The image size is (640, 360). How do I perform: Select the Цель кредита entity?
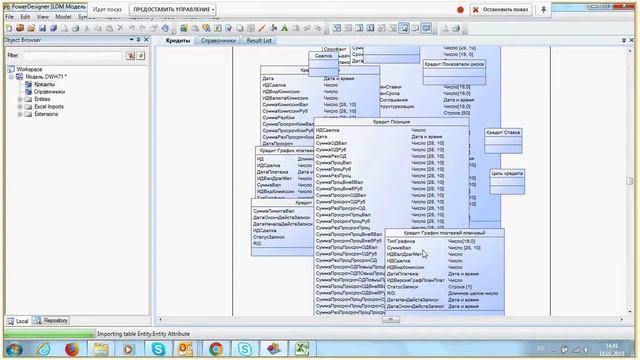point(507,182)
